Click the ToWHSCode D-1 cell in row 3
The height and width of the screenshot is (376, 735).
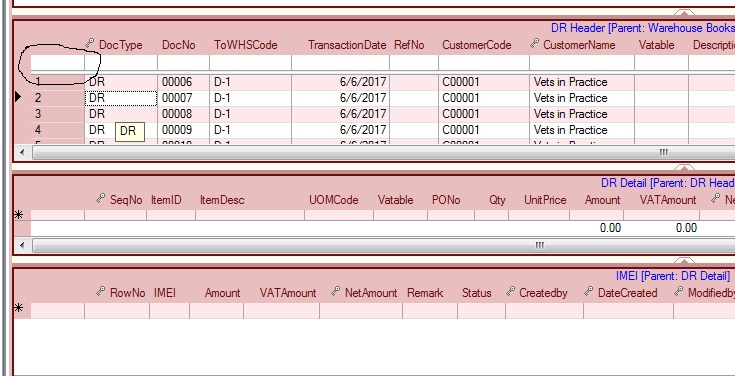click(x=250, y=114)
